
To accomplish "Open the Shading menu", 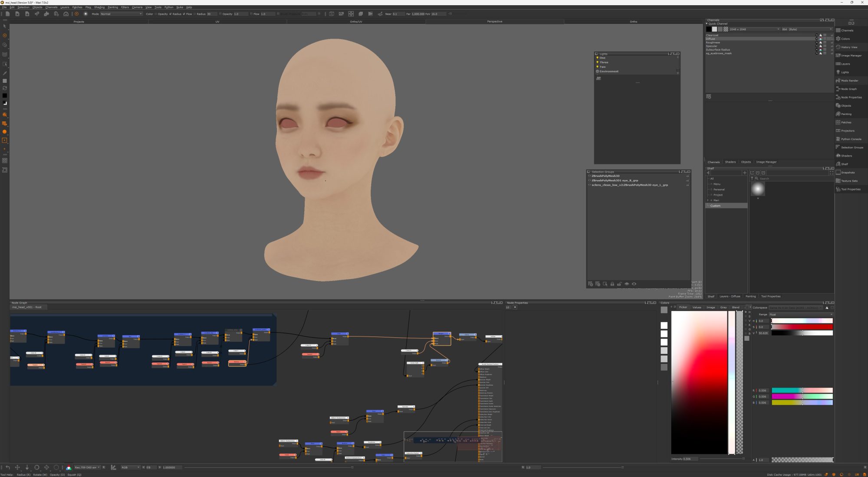I will [99, 7].
